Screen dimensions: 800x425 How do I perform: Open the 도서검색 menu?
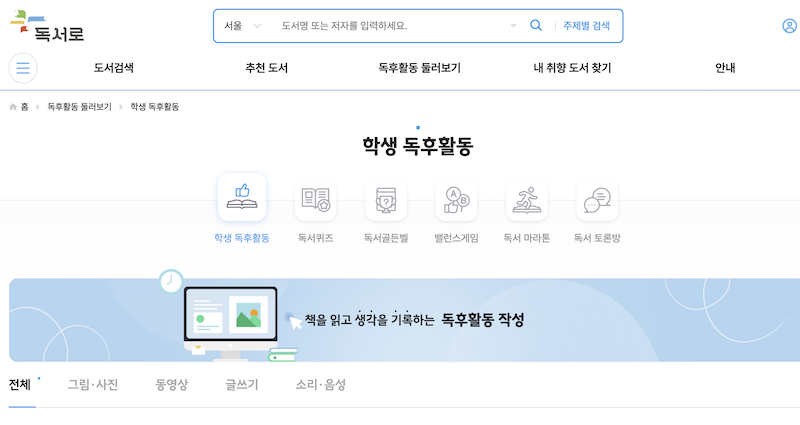[114, 68]
